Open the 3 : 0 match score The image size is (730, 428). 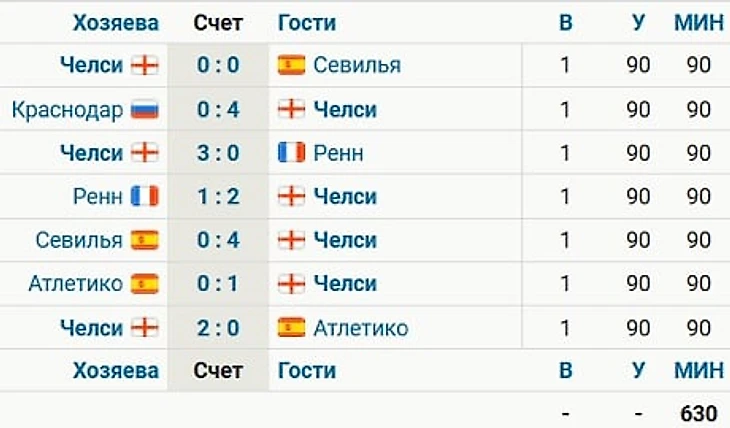coord(218,153)
